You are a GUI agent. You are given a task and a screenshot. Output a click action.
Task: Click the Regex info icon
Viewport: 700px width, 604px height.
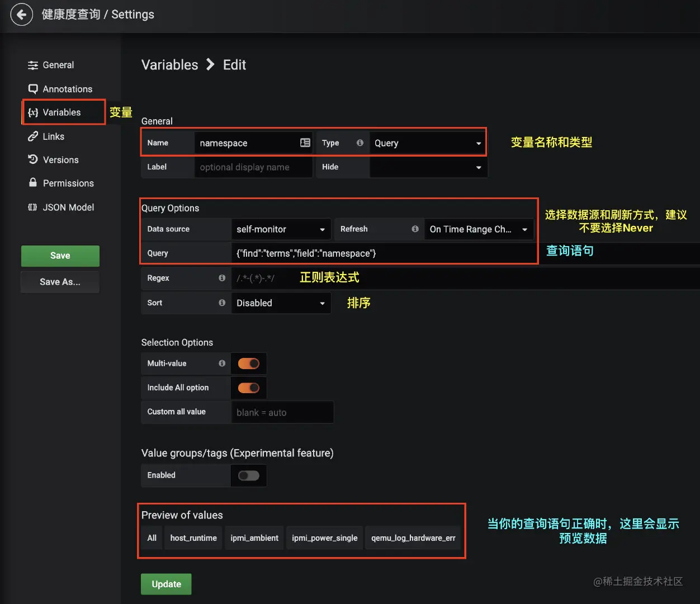222,278
